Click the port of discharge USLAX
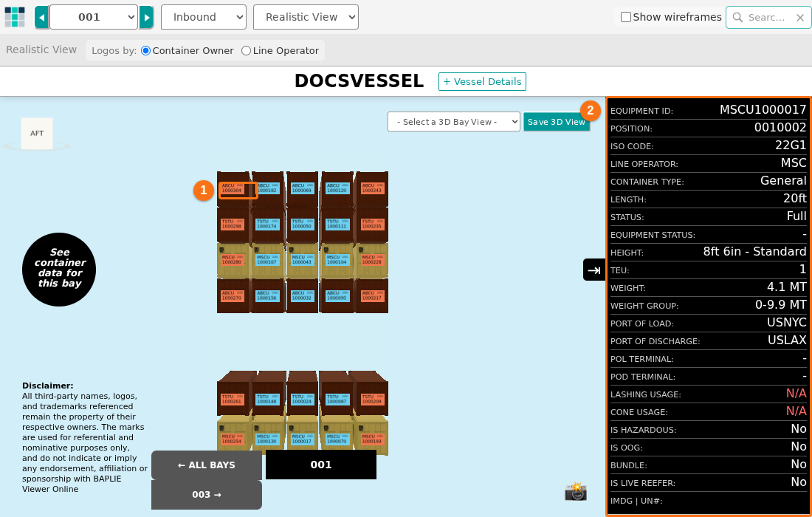The height and width of the screenshot is (517, 812). click(x=787, y=340)
